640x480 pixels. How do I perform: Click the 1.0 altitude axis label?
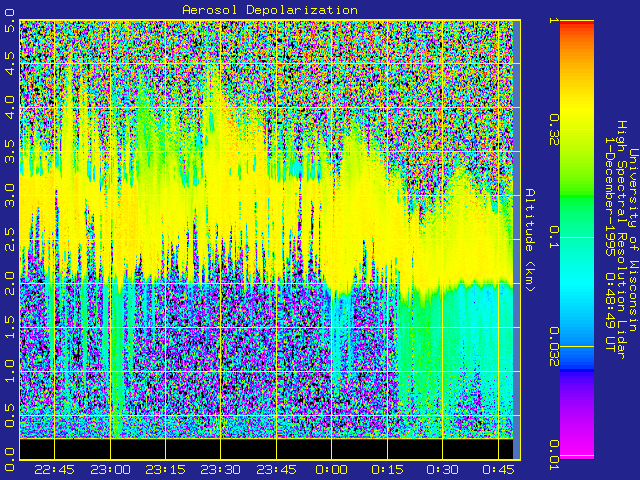pos(9,372)
